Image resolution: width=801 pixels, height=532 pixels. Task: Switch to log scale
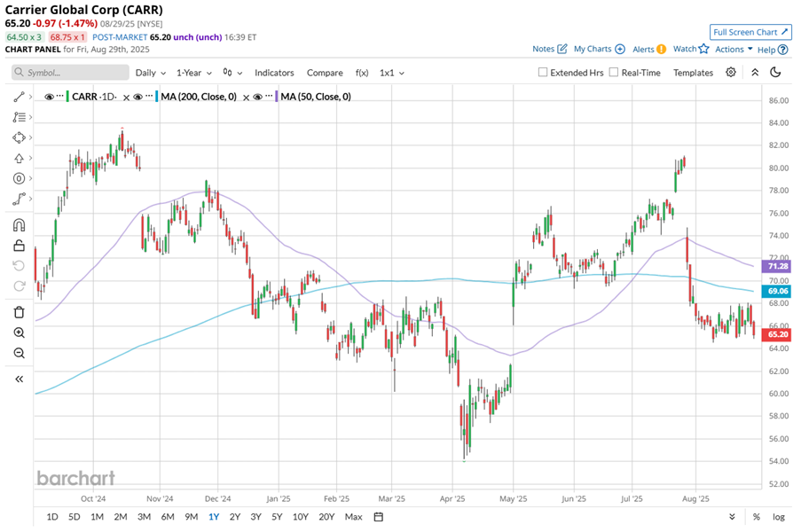779,517
